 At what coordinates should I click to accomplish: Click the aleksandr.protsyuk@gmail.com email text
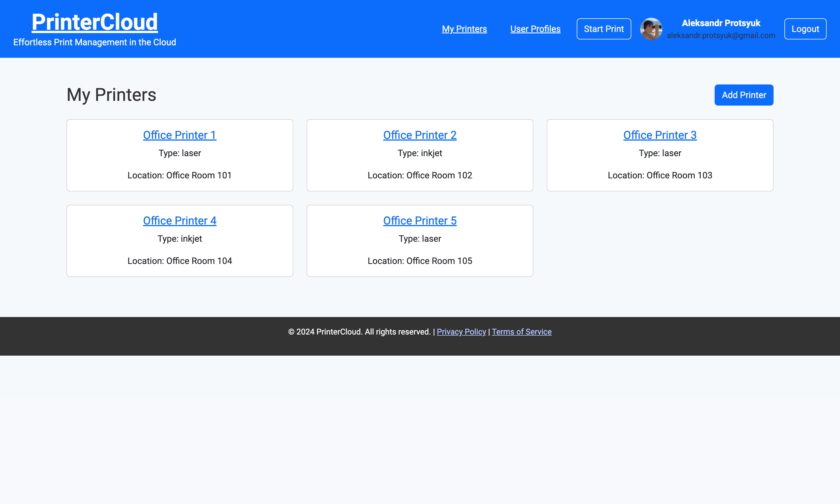[721, 35]
